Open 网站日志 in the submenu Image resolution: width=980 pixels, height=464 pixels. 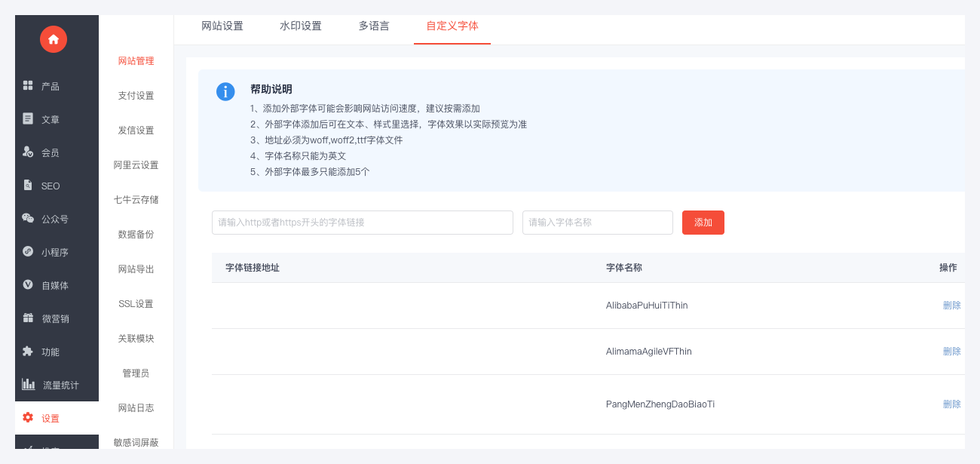point(136,408)
